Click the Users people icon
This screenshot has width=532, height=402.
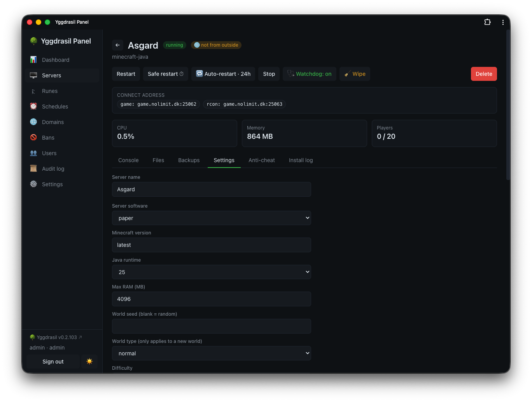pos(33,153)
